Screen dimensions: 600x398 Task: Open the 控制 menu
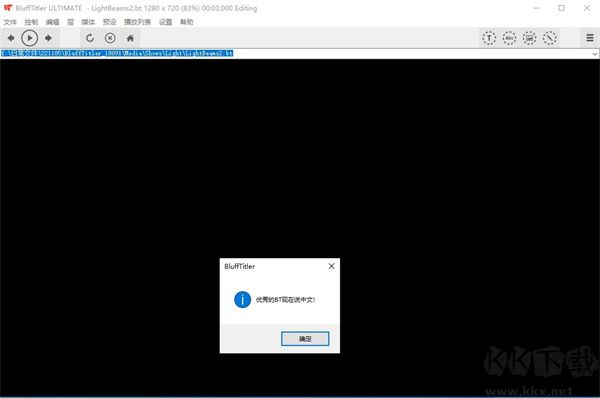[31, 22]
